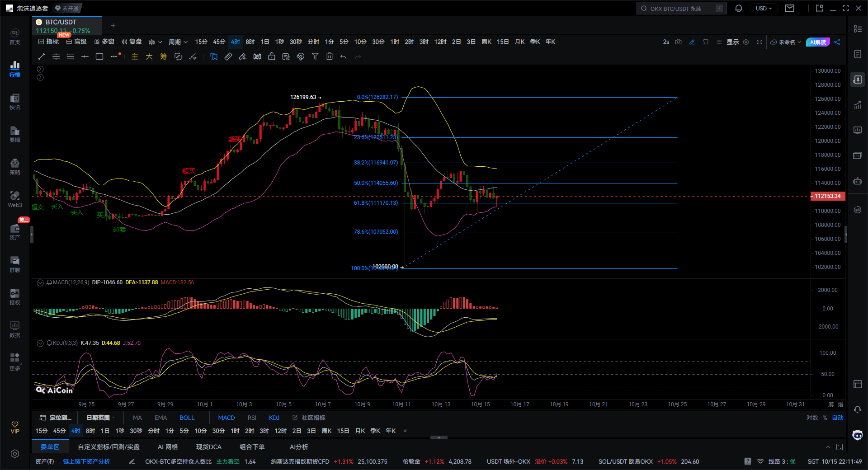Expand the USD currency dropdown
The width and height of the screenshot is (868, 470).
764,8
